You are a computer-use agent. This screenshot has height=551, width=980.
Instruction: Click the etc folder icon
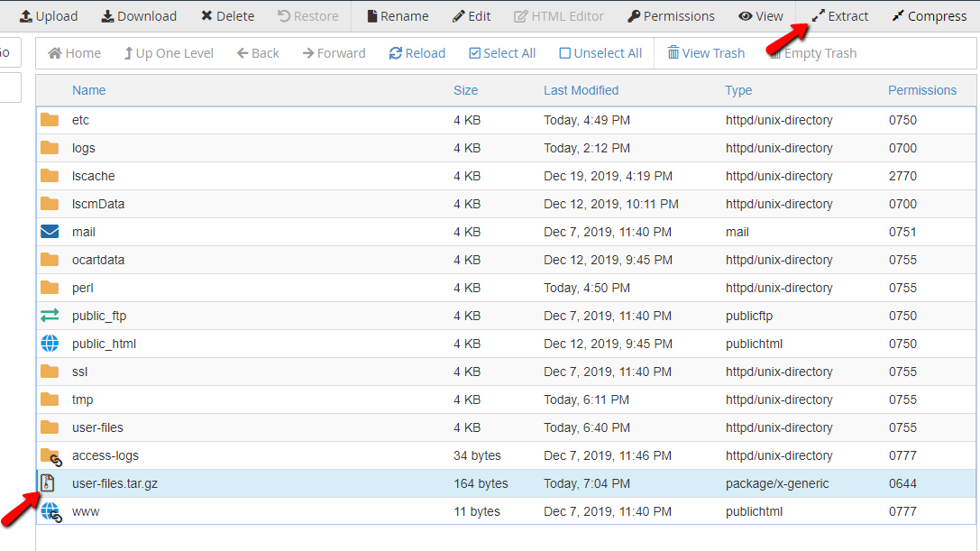click(50, 119)
